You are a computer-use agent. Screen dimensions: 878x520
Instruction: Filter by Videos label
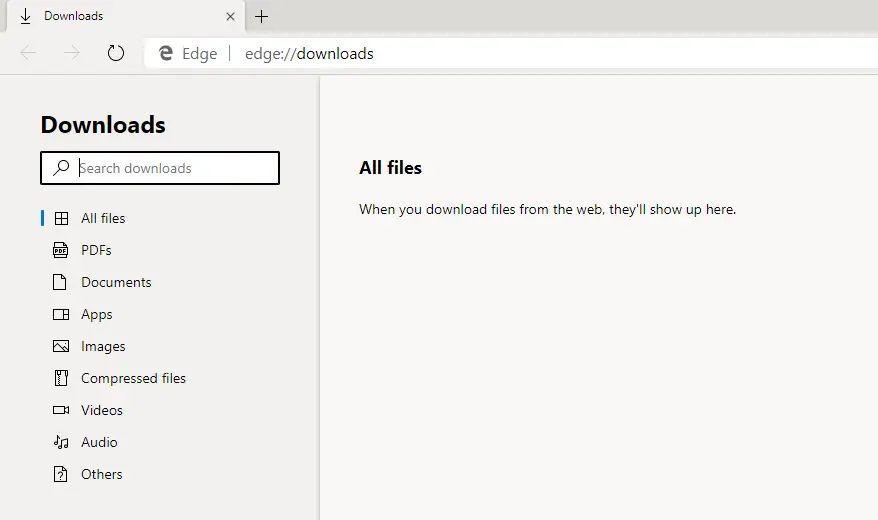tap(102, 410)
